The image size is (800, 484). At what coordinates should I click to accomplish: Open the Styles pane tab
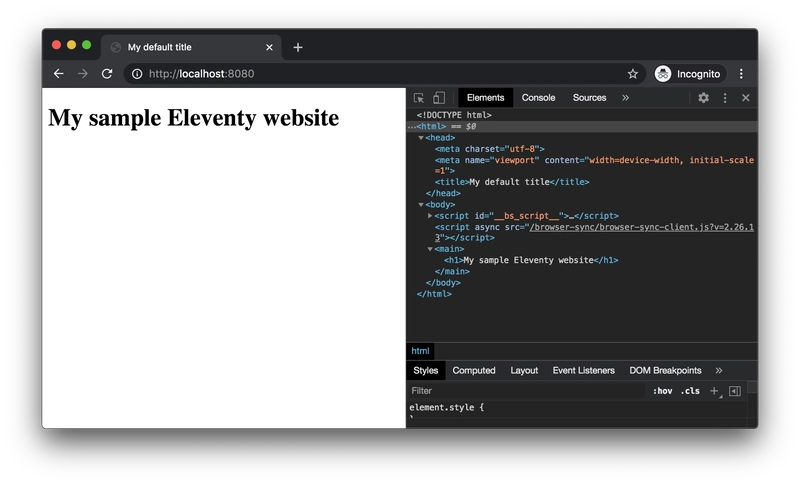click(x=426, y=371)
